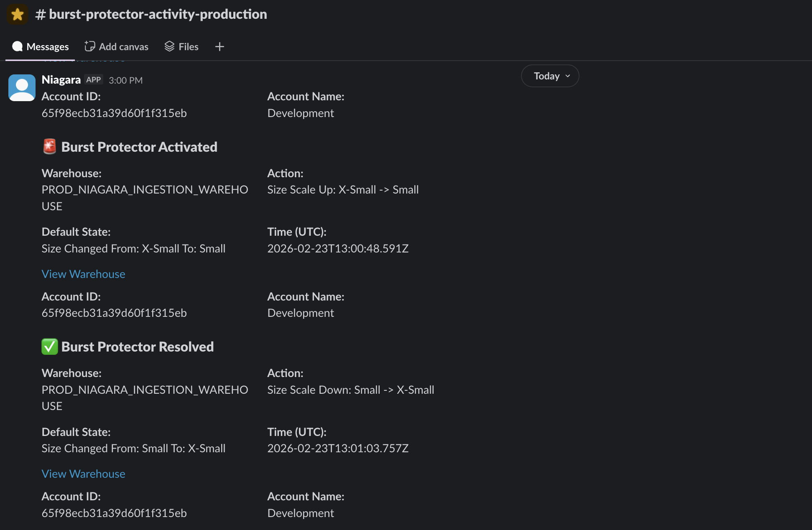Open burst-protector-activity-production channel details
The width and height of the screenshot is (812, 530).
(x=158, y=14)
